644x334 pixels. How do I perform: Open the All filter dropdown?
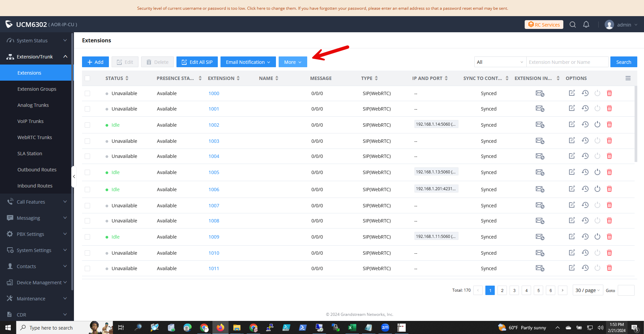(500, 62)
